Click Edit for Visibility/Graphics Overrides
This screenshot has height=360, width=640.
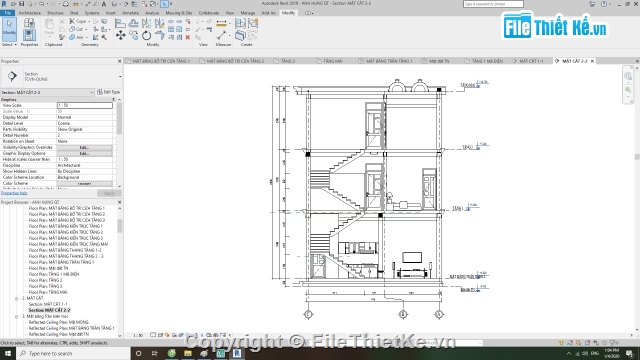[x=84, y=147]
